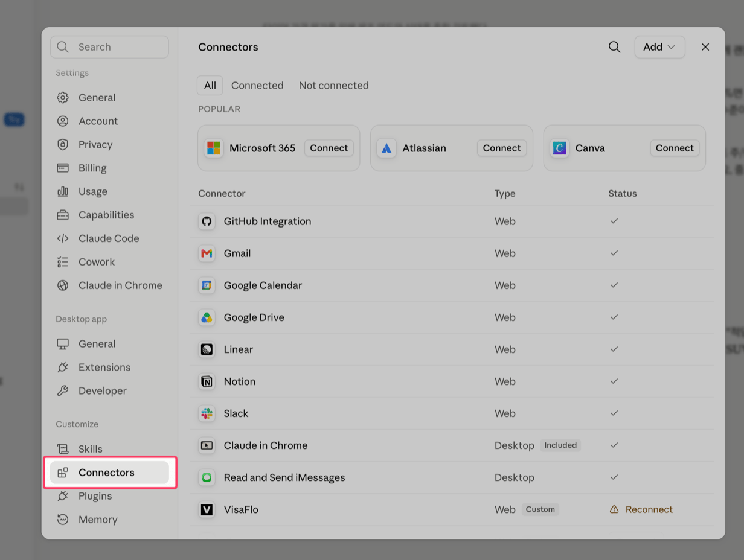Viewport: 744px width, 560px height.
Task: Open the Billing settings page
Action: [x=109, y=168]
